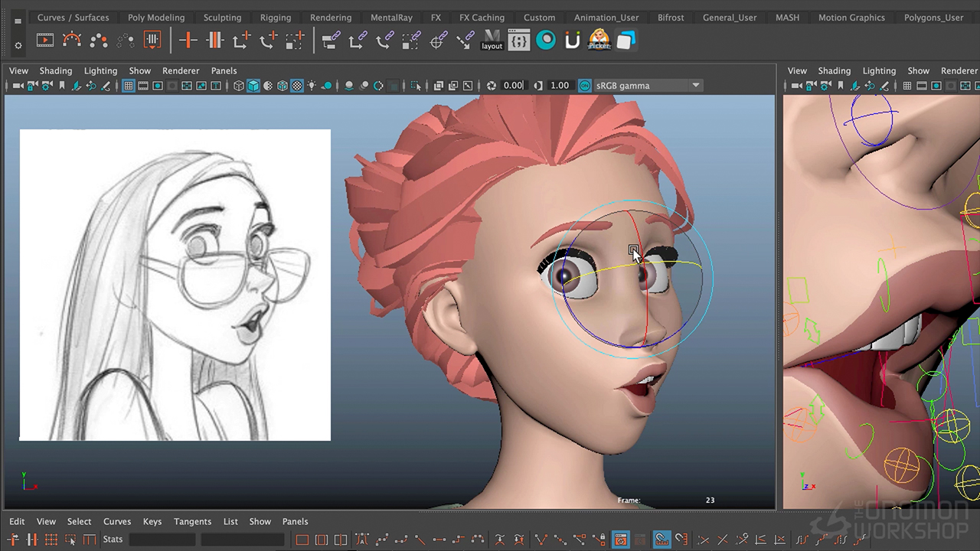Image resolution: width=980 pixels, height=551 pixels.
Task: Click the teal circle shelf icon
Action: pos(546,41)
